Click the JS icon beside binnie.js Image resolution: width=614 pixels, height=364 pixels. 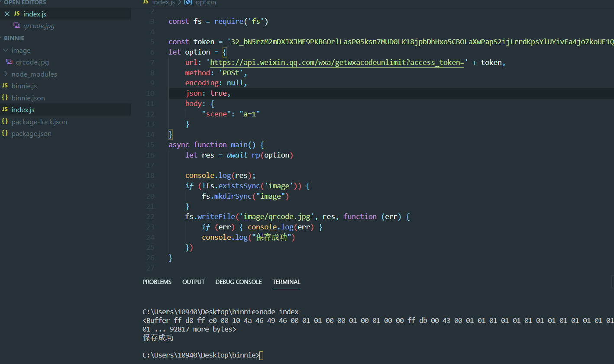(5, 86)
